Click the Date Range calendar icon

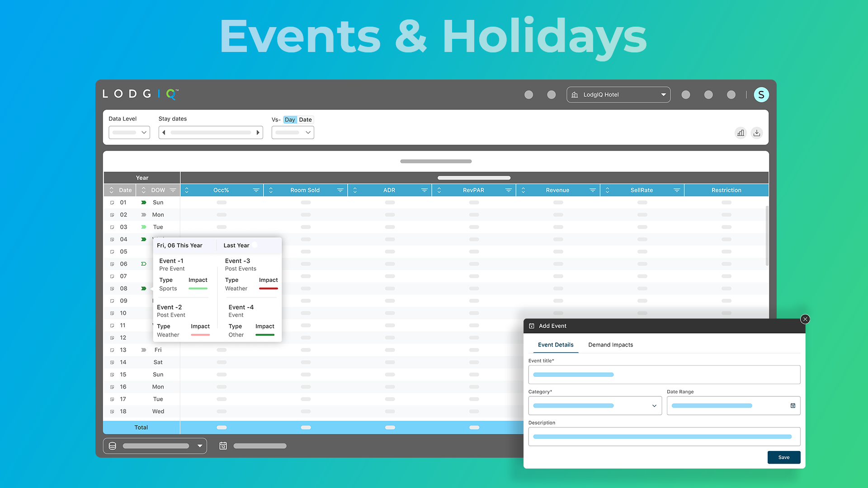[793, 406]
